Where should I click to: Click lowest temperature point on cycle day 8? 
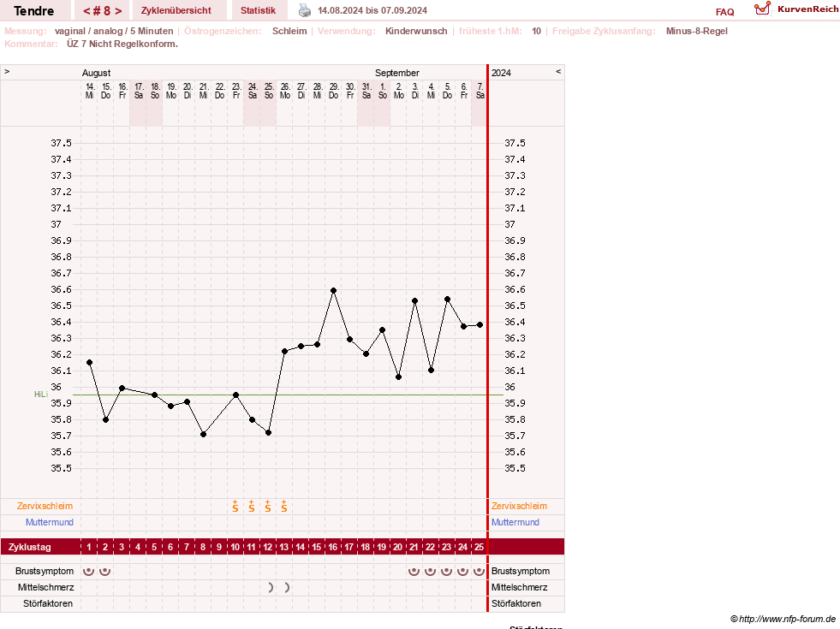coord(203,434)
